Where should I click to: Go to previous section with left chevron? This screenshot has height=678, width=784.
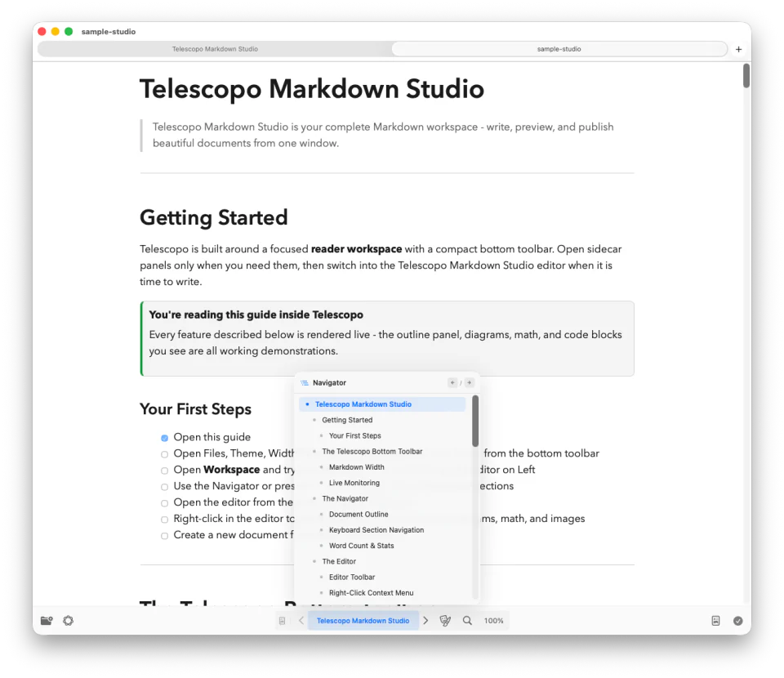(x=301, y=621)
